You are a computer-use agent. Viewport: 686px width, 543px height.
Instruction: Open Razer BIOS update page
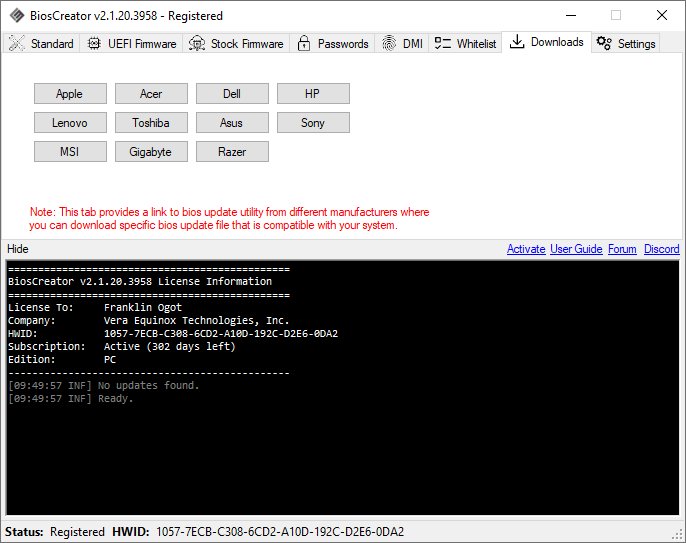pyautogui.click(x=232, y=151)
